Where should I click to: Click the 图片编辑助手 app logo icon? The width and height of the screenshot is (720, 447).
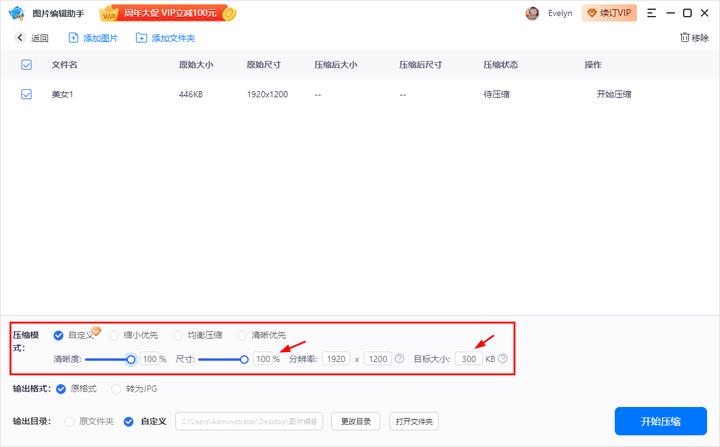click(x=16, y=13)
